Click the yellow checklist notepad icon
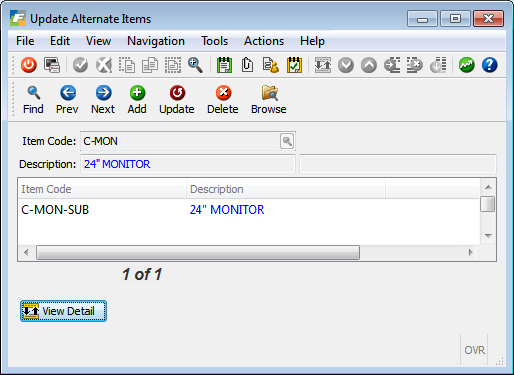This screenshot has width=514, height=375. tap(294, 65)
